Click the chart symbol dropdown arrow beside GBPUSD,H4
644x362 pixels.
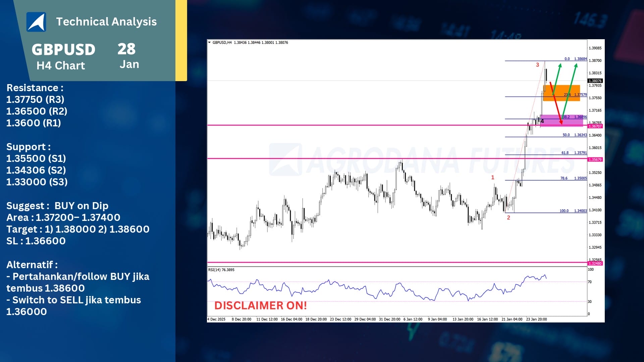(x=210, y=43)
